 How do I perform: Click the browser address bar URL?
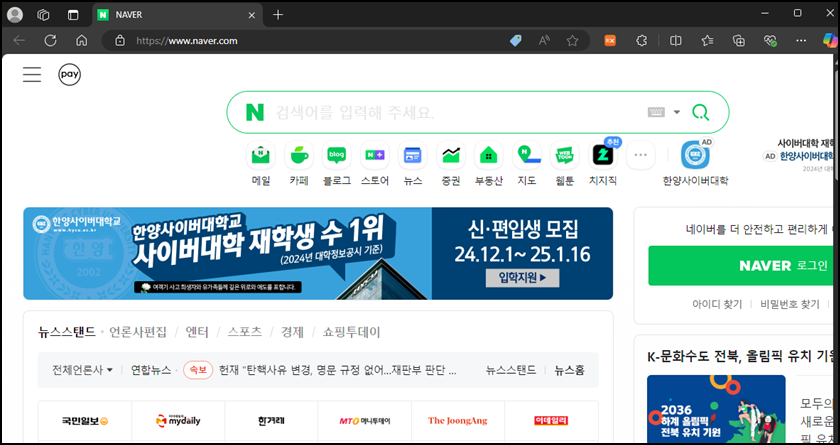pos(187,41)
